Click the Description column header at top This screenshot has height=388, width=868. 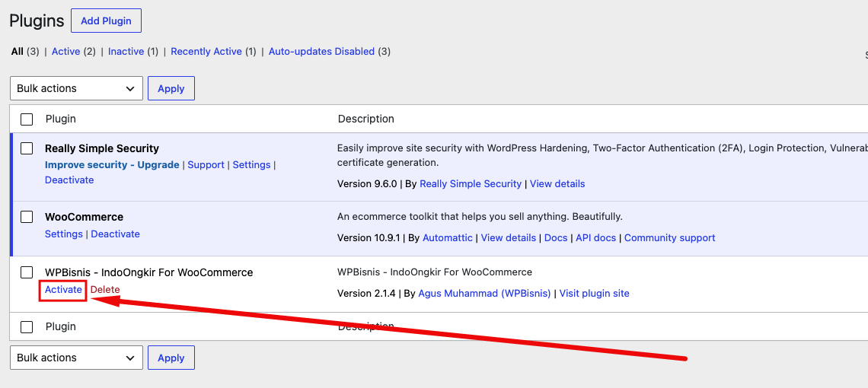pyautogui.click(x=366, y=119)
